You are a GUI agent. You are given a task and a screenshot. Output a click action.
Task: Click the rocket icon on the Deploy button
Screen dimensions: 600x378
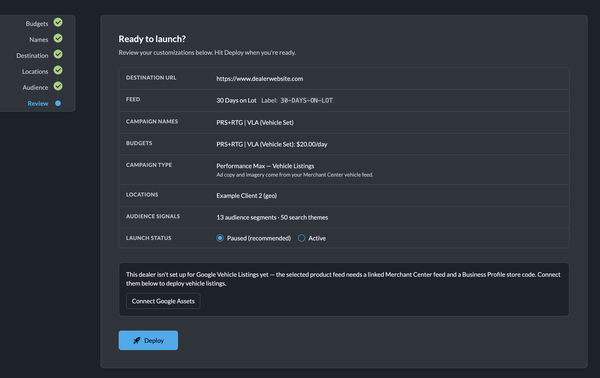coord(137,341)
